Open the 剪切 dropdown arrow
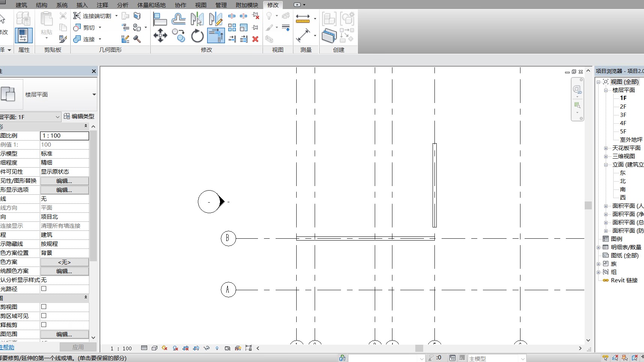Viewport: 644px width, 362px height. (100, 27)
